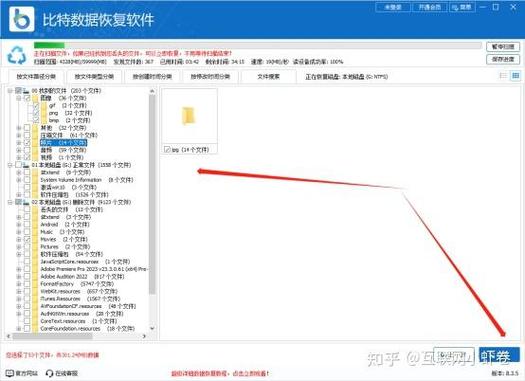Click the iTunes.Resources folder icon

[x=35, y=299]
